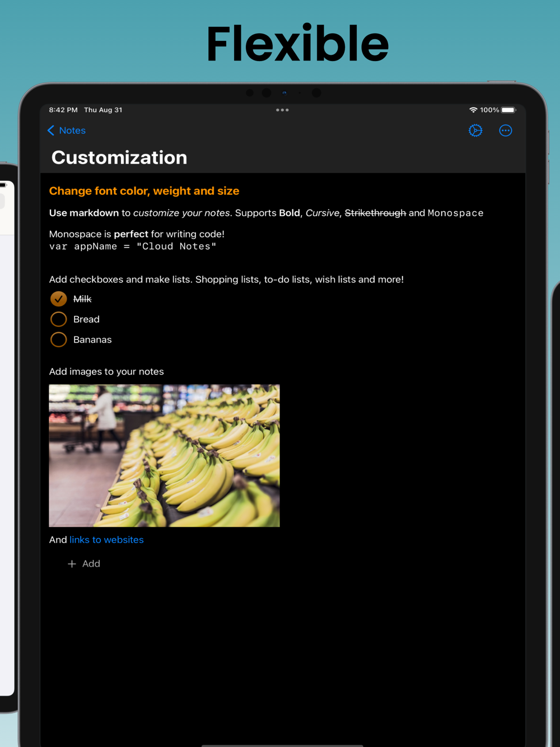Click the 'Monospace is perfect for writing code!' line
The image size is (560, 747).
(x=137, y=234)
